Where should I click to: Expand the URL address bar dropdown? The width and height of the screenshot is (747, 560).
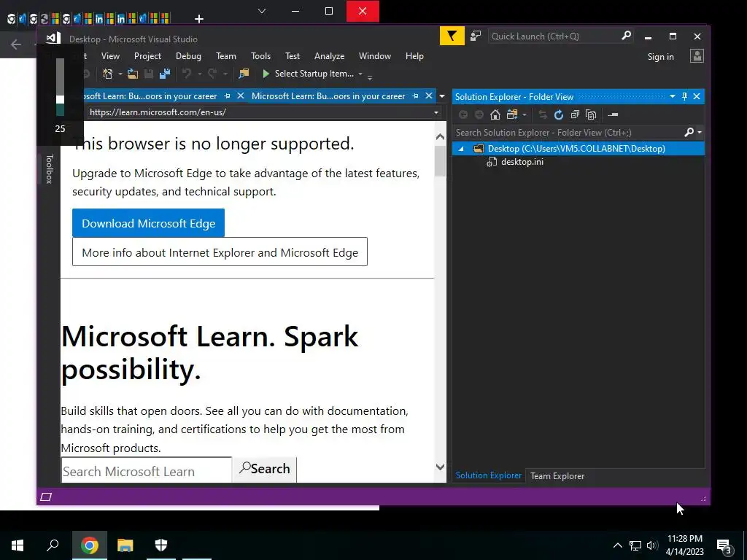436,113
